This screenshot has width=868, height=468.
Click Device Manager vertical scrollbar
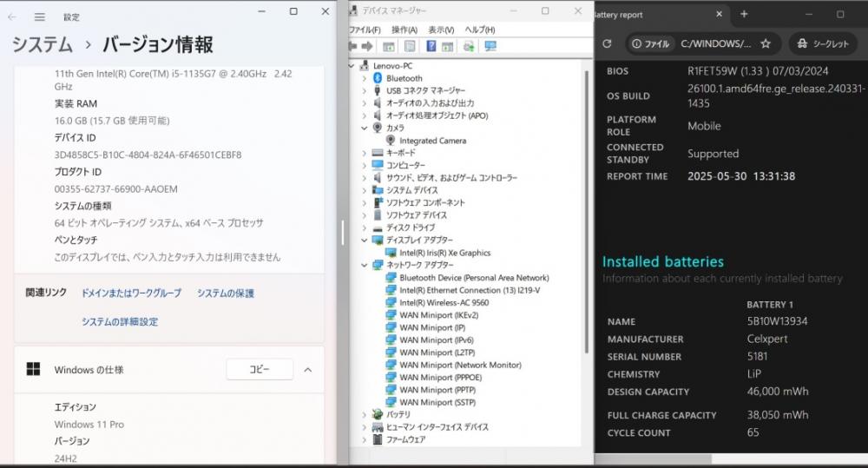pos(586,210)
